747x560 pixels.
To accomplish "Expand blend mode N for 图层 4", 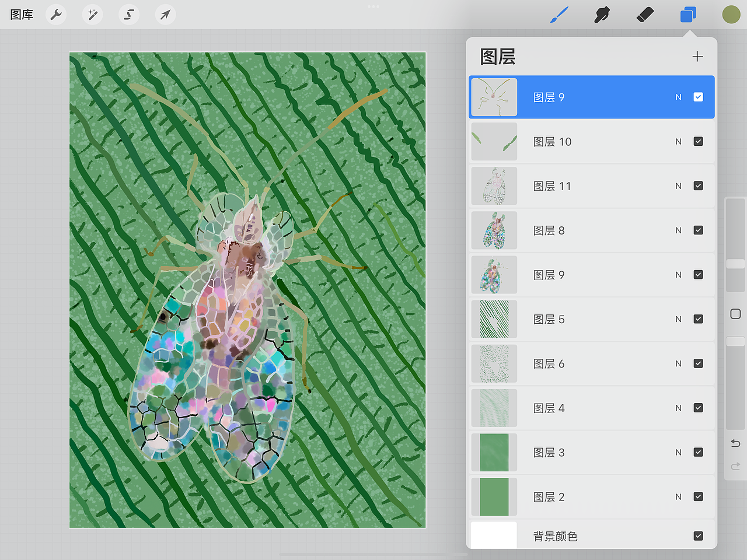I will pos(678,408).
